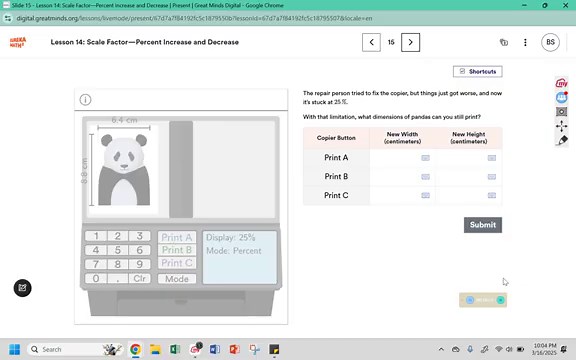This screenshot has width=576, height=360.
Task: Click the 'Print A' table row label
Action: [336, 158]
